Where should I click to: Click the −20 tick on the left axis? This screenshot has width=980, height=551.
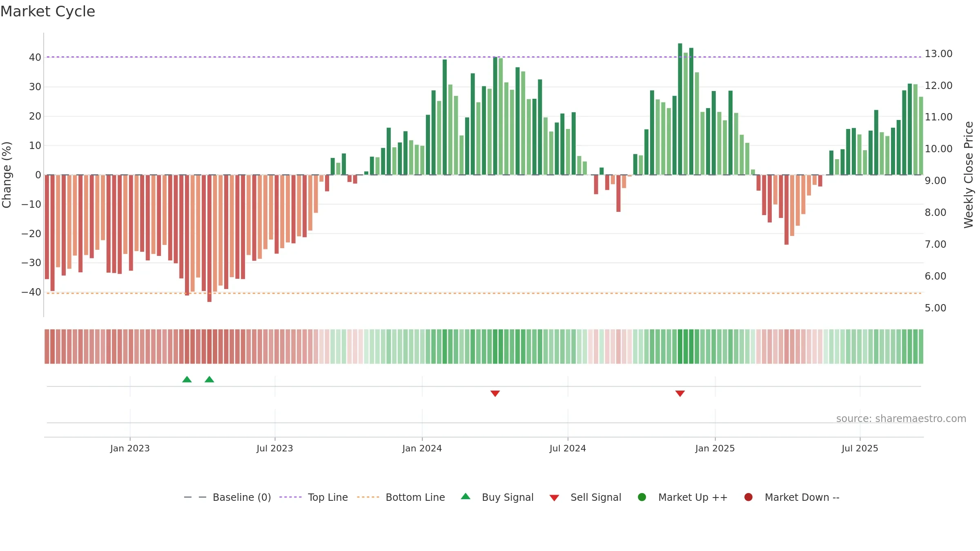click(31, 234)
